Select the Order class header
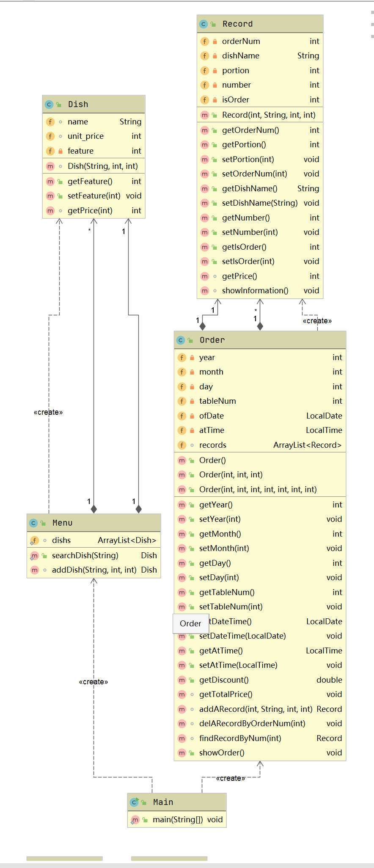Screen dimensions: 374x868 point(260,340)
